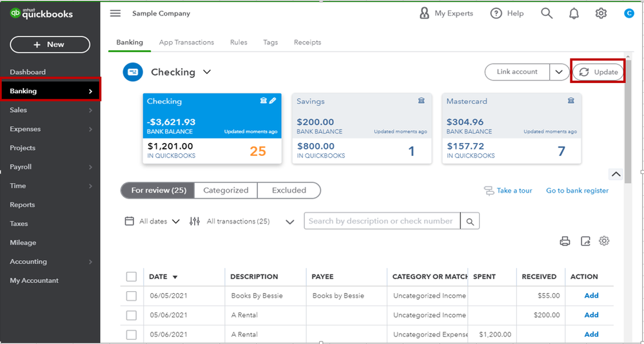Open the App Transactions tab
Viewport: 644px width, 344px height.
[186, 43]
